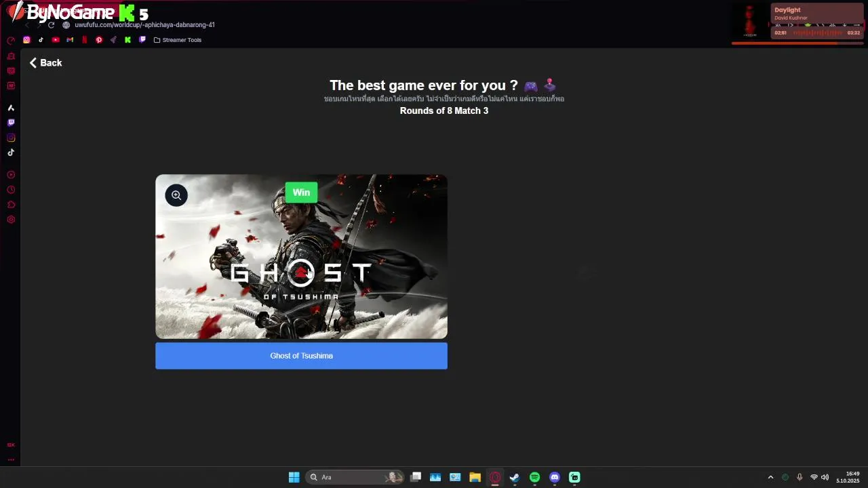Viewport: 868px width, 488px height.
Task: Open extensions cube icon in sidebar
Action: point(11,205)
